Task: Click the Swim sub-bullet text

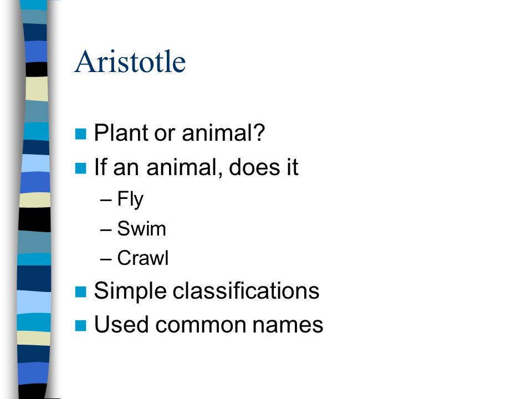Action: [x=141, y=228]
